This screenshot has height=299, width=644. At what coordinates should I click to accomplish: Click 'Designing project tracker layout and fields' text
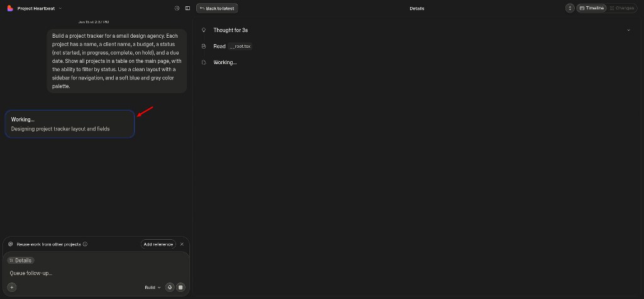60,129
